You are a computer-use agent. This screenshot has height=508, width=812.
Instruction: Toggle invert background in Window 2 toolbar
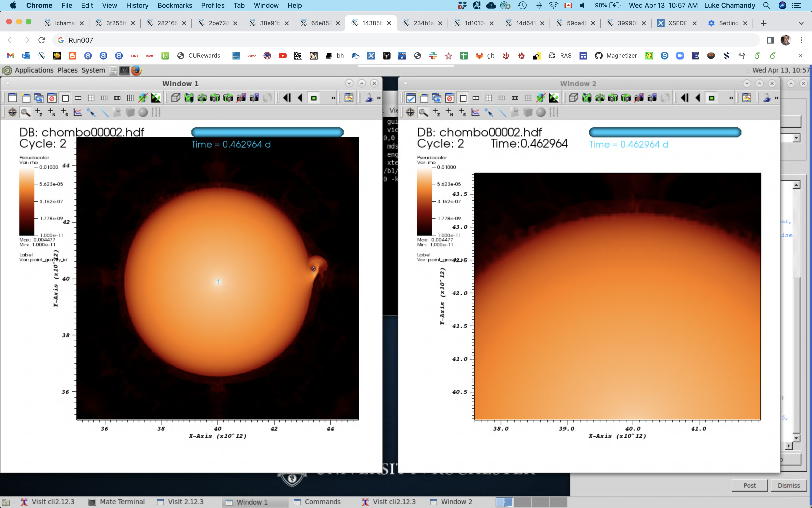[x=554, y=98]
